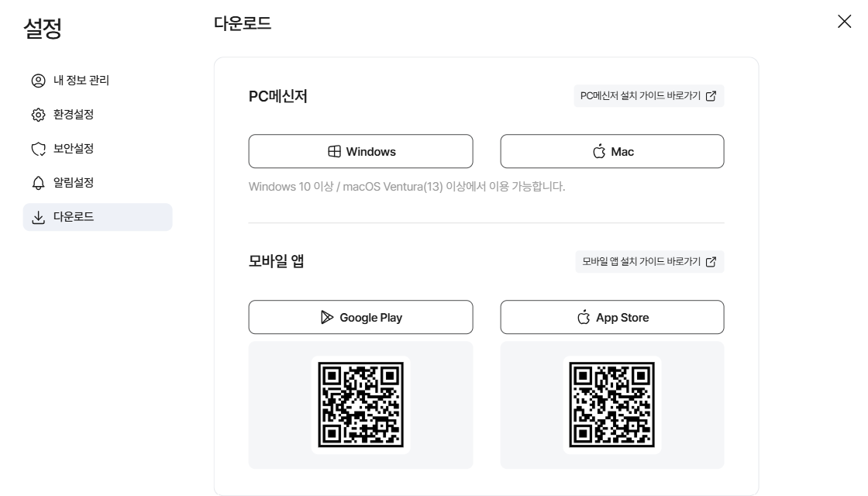This screenshot has height=496, width=868.
Task: Download the Windows PC messenger
Action: pyautogui.click(x=360, y=152)
